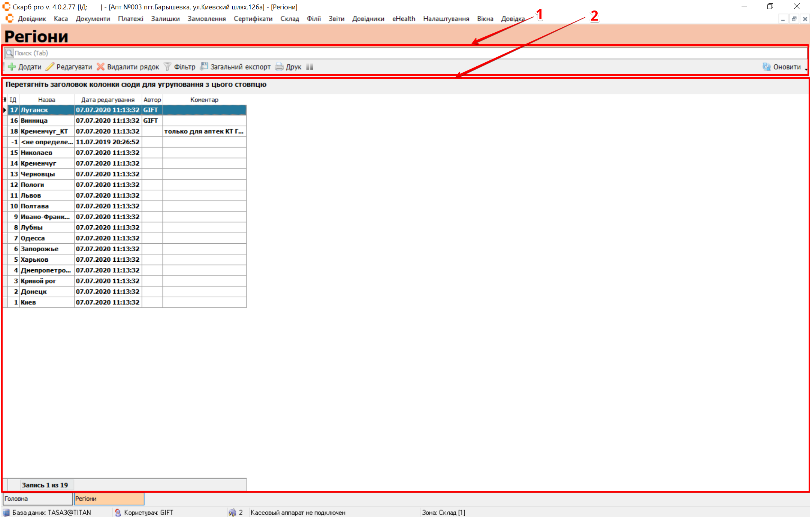The width and height of the screenshot is (812, 517).
Task: Click the red X Видалити рядок icon
Action: pos(100,67)
